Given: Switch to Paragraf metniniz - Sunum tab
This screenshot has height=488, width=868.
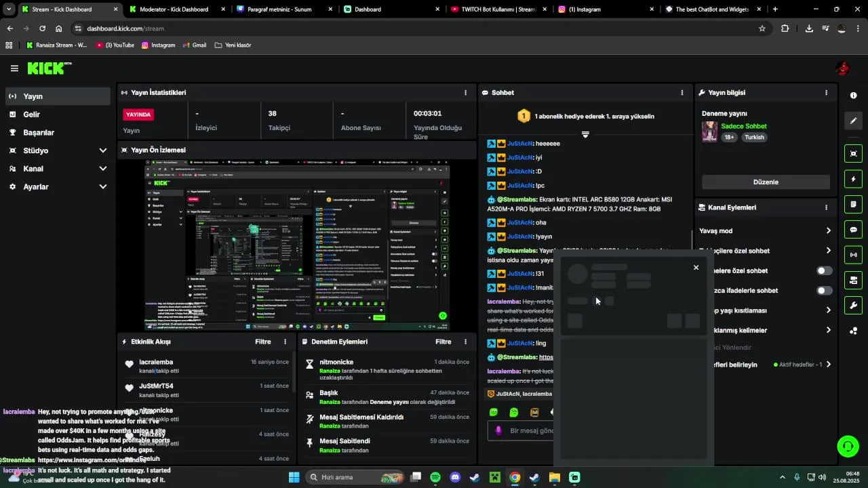Looking at the screenshot, I should point(283,9).
